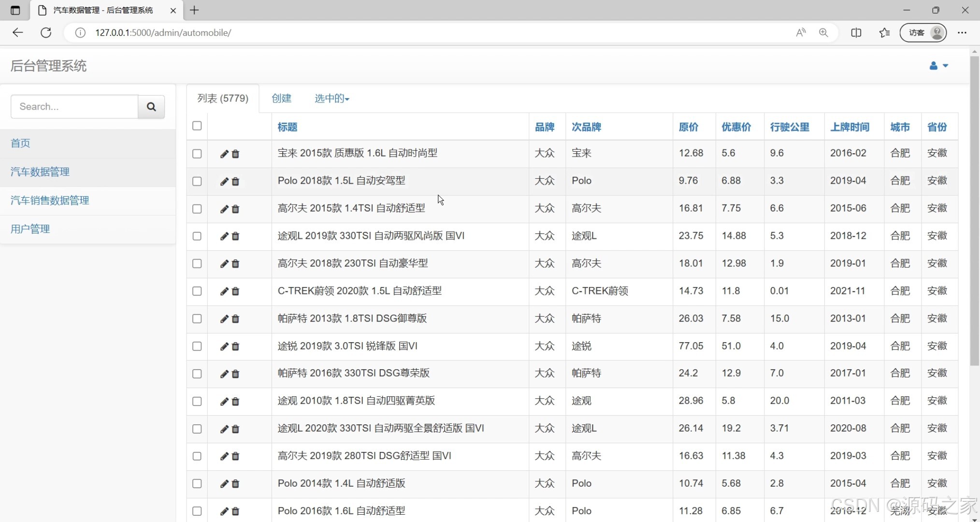This screenshot has width=980, height=522.
Task: Click trash icon for 帕萨特 2013款 row
Action: (235, 319)
